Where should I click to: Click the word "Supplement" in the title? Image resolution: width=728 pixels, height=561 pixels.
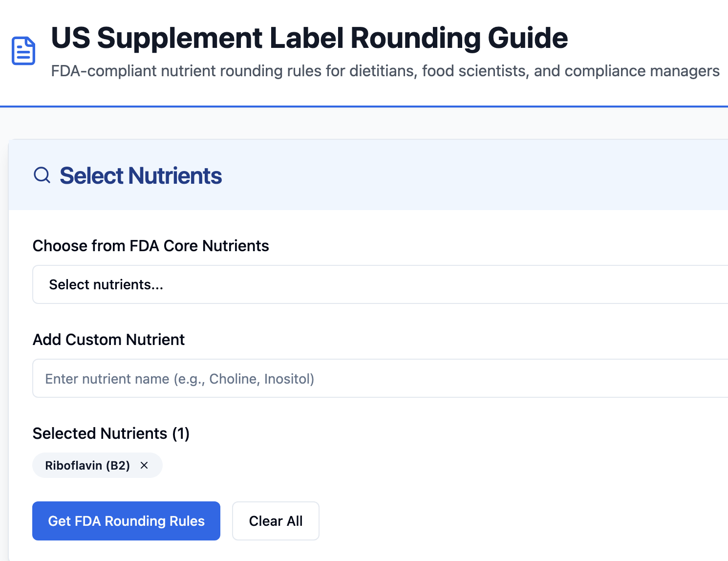point(180,38)
